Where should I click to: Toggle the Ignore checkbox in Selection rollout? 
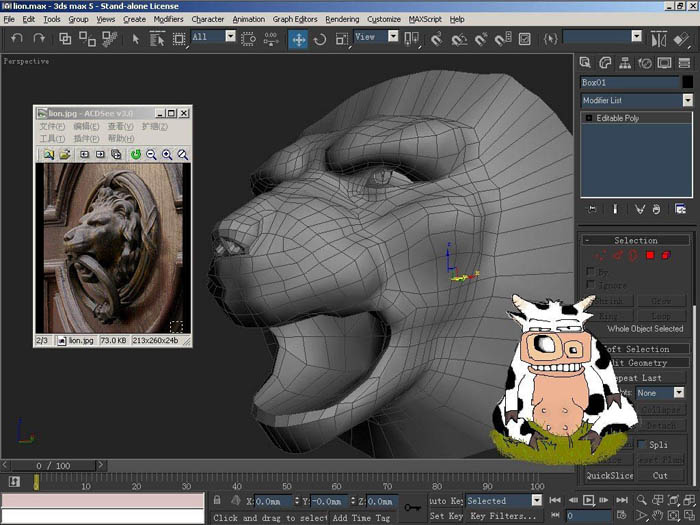591,284
